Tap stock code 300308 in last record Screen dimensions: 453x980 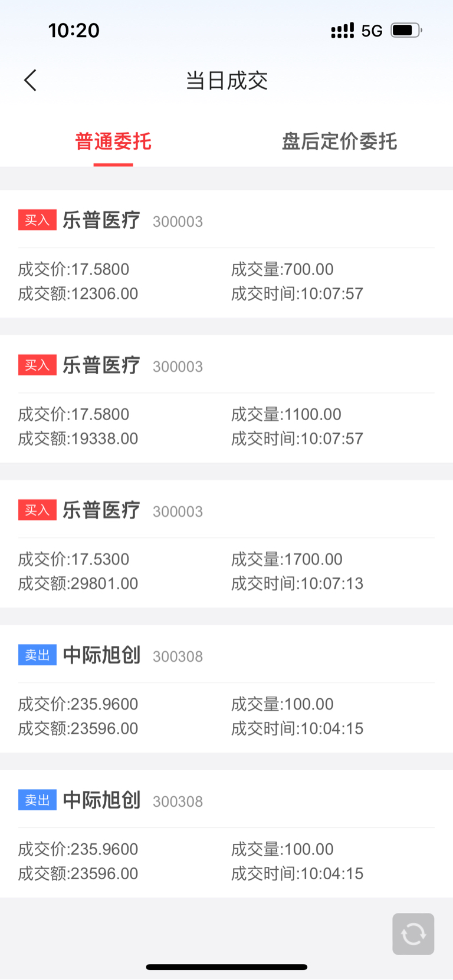178,801
